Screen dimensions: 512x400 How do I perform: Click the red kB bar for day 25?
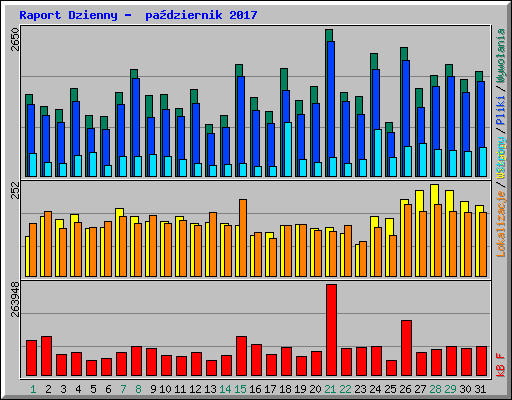(391, 368)
